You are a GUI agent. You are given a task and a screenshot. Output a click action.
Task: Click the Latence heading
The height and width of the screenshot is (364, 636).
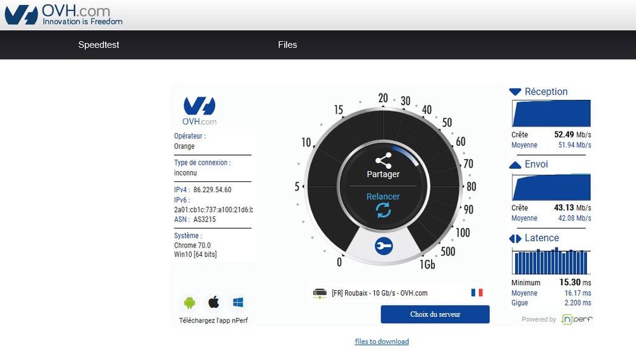(x=542, y=238)
